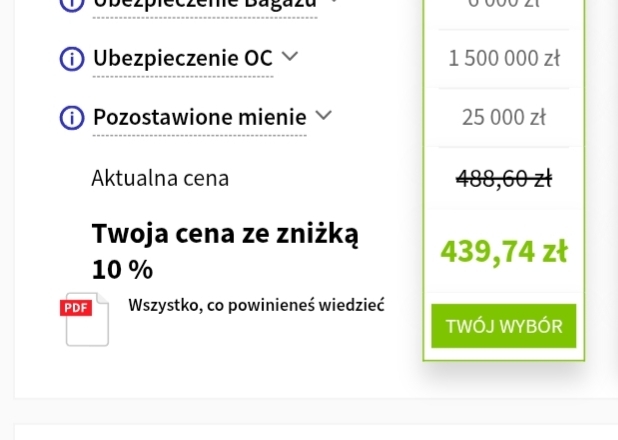Expand the Ubezpieczenie Bagażu chevron
Viewport: 618px width, 440px height.
coord(334,3)
